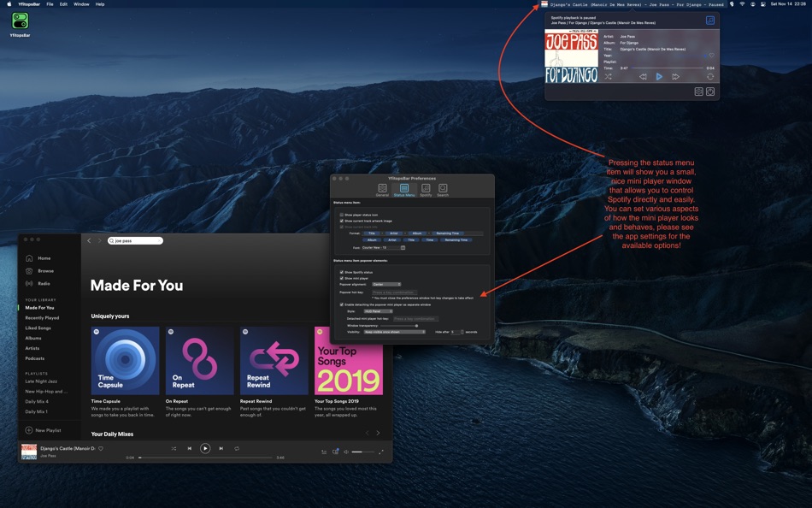Open preferences from the mini player footer gear icon
Image resolution: width=812 pixels, height=508 pixels.
pos(698,92)
